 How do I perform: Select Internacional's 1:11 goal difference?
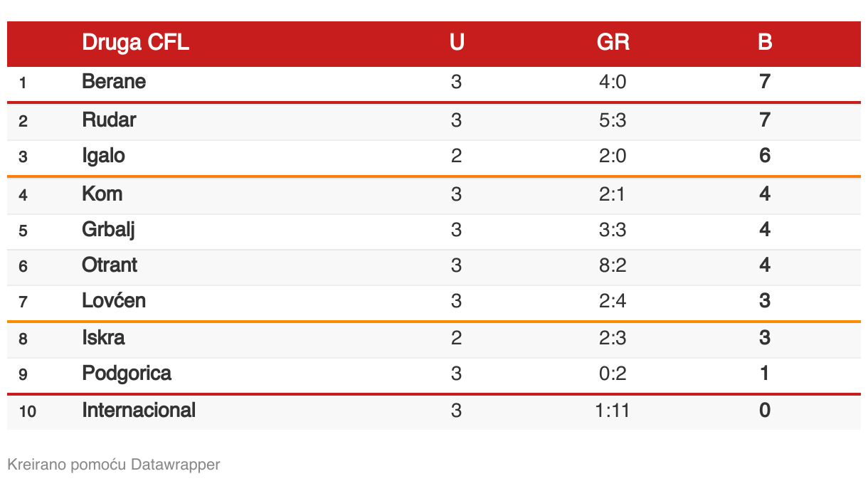613,411
